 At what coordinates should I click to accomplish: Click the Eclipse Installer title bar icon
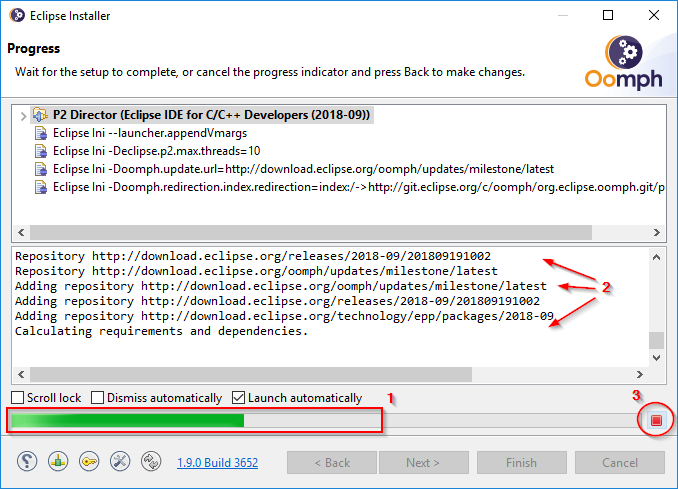pos(16,16)
